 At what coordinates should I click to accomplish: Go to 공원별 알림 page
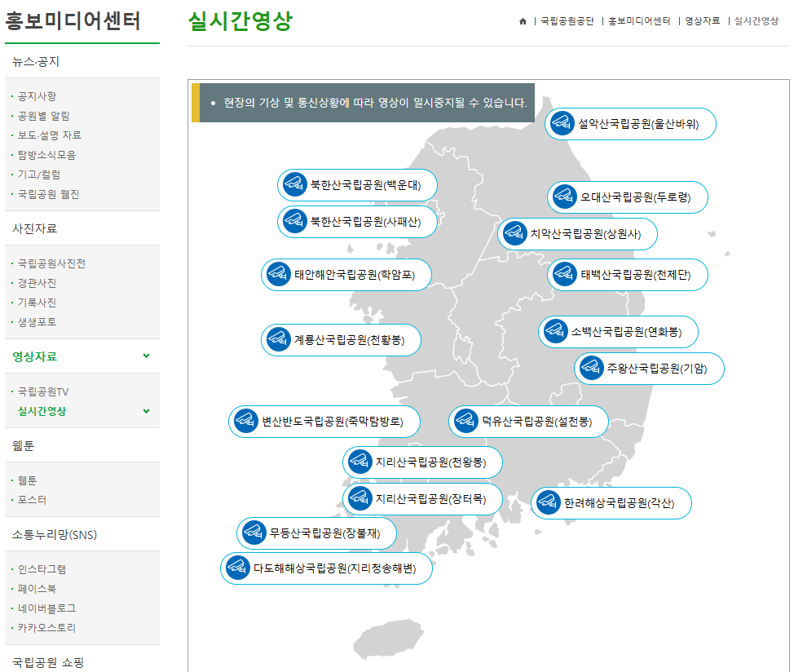point(43,116)
